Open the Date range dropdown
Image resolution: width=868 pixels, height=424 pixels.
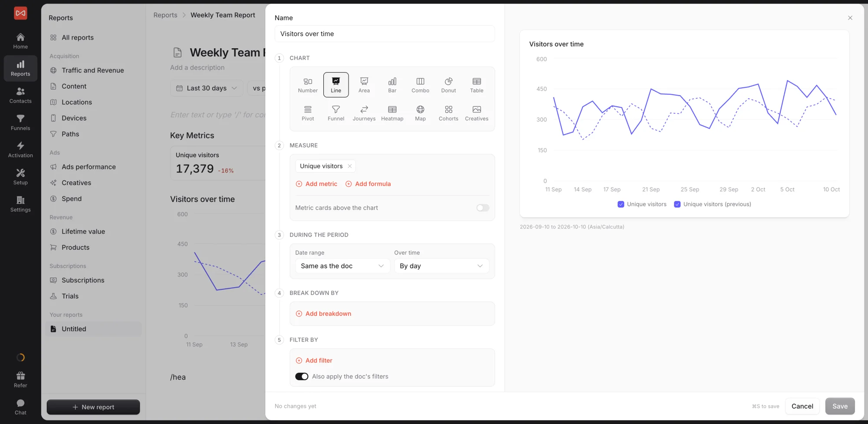(x=342, y=266)
